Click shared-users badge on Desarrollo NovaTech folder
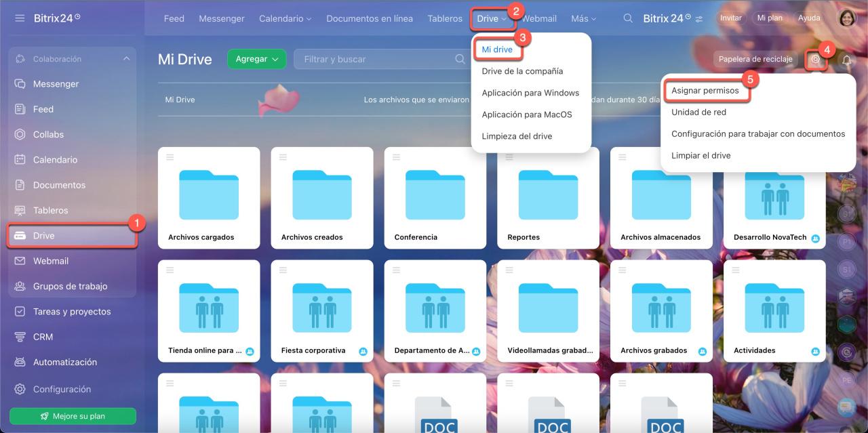The height and width of the screenshot is (433, 868). (x=815, y=239)
